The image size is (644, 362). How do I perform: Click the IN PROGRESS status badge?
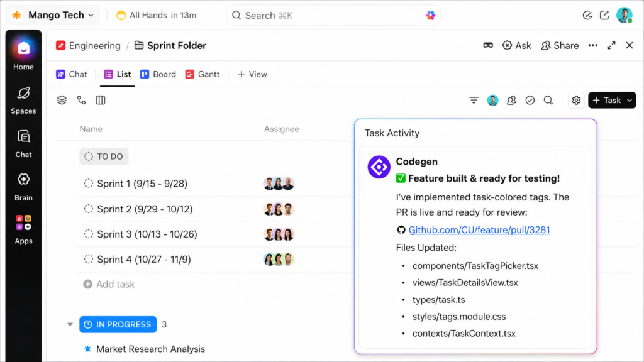pyautogui.click(x=118, y=324)
